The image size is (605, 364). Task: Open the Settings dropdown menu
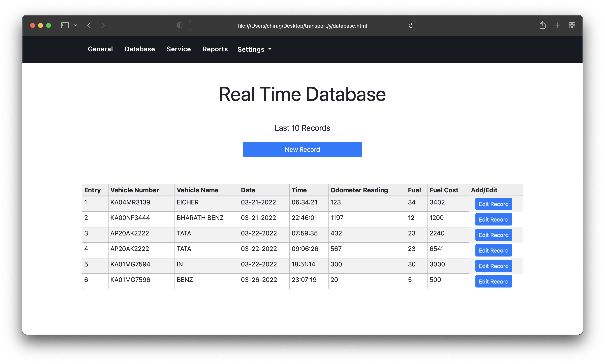[x=254, y=49]
